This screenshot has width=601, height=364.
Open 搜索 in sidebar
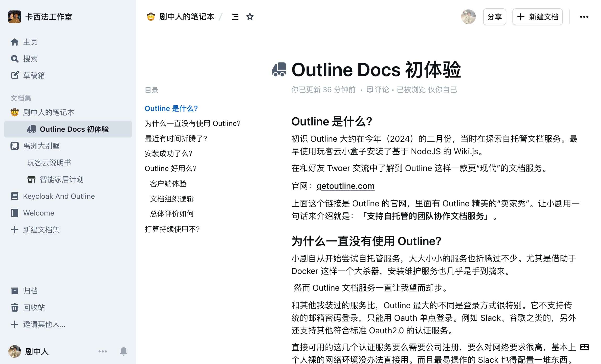(30, 59)
